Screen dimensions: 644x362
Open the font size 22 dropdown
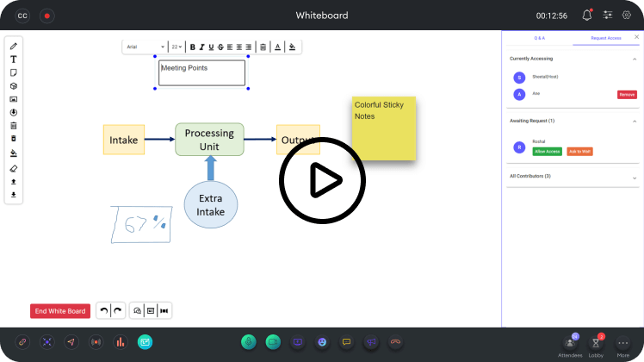click(176, 47)
